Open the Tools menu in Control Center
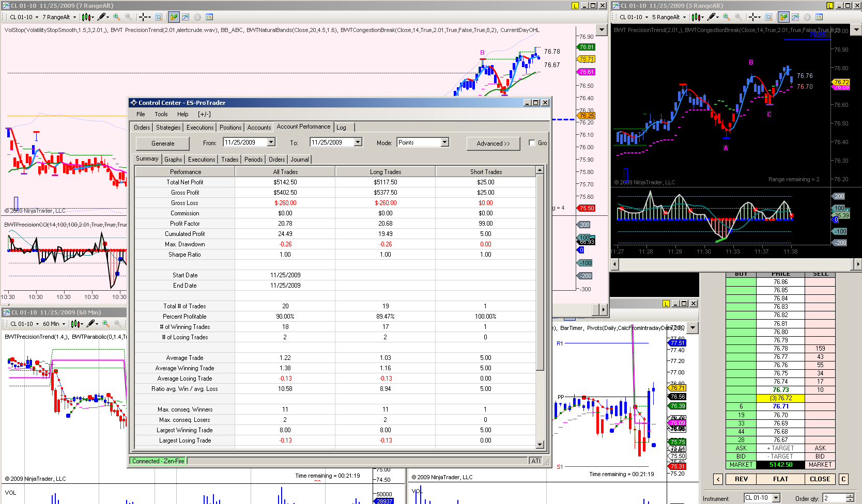Image resolution: width=862 pixels, height=504 pixels. (x=161, y=114)
